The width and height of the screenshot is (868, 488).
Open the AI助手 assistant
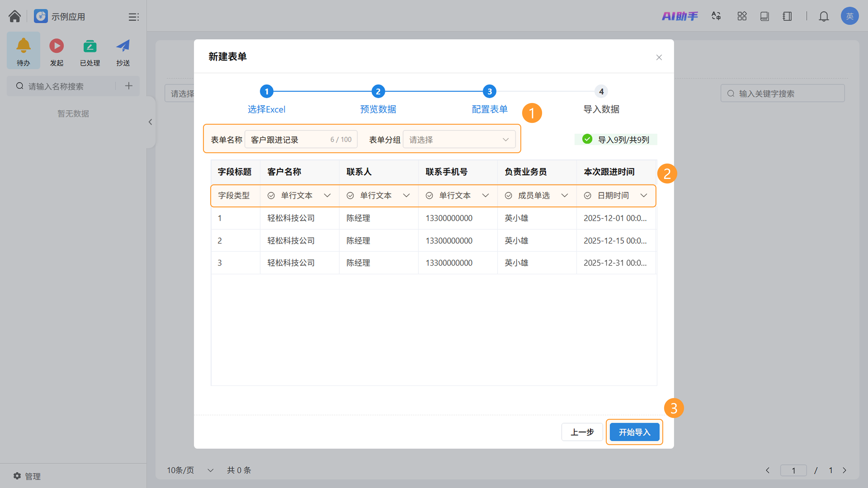680,16
